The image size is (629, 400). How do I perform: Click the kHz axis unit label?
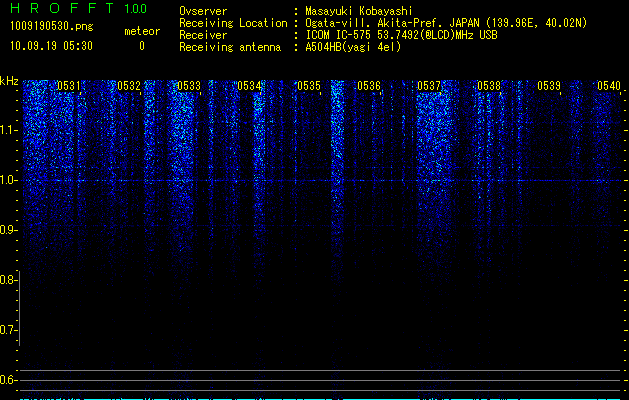click(x=9, y=81)
